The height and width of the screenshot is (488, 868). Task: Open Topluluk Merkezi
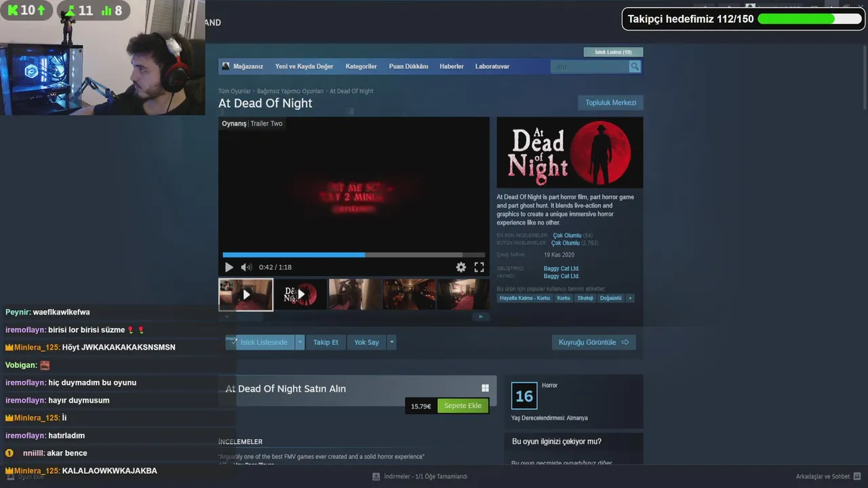tap(610, 102)
